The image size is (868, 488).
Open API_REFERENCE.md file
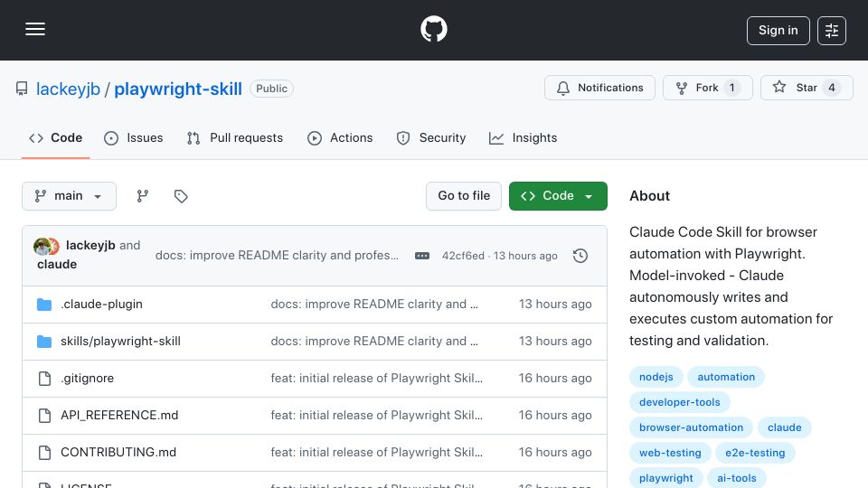pyautogui.click(x=119, y=416)
